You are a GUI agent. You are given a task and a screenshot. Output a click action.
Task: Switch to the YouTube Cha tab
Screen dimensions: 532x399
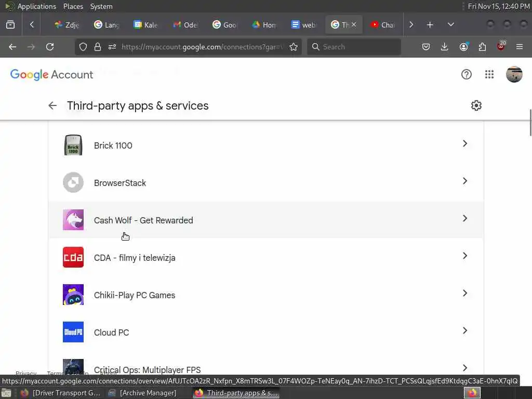pos(383,24)
